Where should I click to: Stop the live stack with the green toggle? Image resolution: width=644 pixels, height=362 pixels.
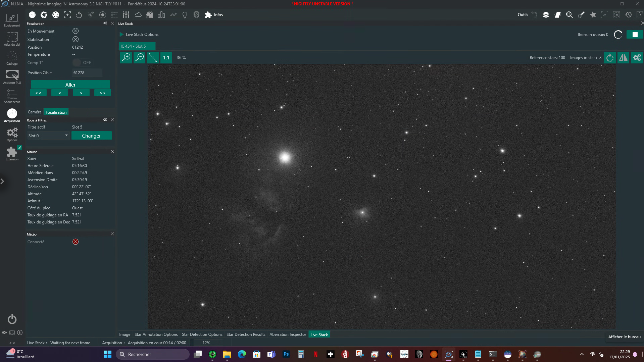[635, 35]
